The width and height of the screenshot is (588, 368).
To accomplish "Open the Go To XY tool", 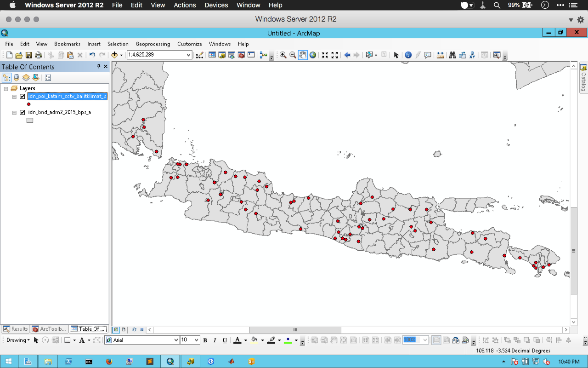I will [x=472, y=55].
